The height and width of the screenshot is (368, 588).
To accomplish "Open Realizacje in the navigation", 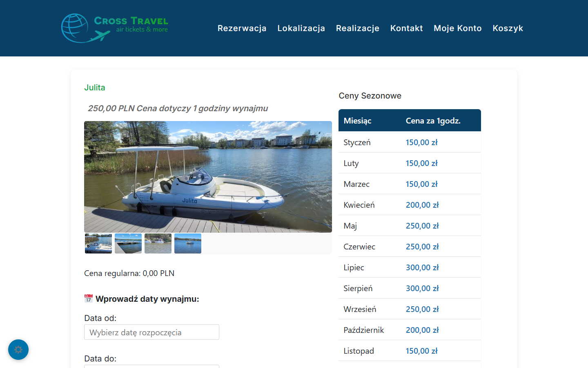I will pos(358,28).
